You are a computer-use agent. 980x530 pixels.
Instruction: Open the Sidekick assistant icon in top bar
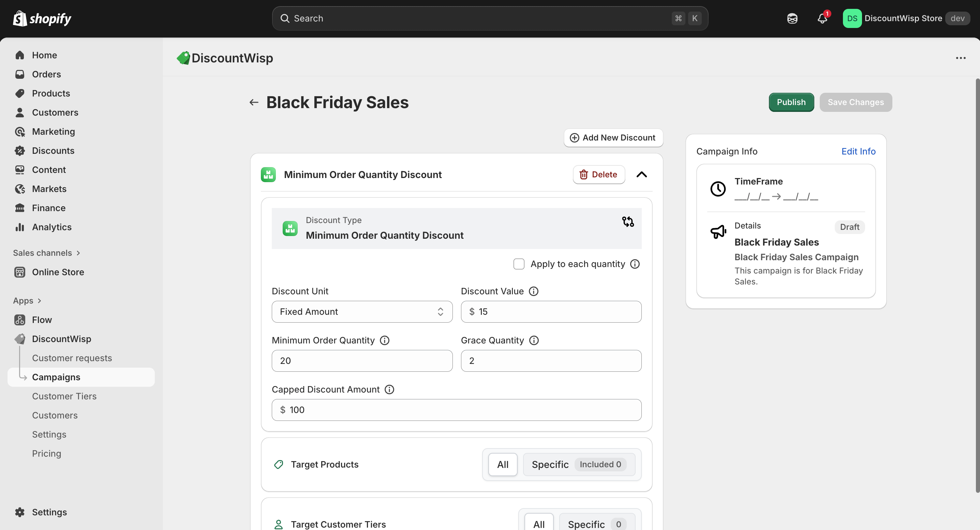tap(792, 18)
